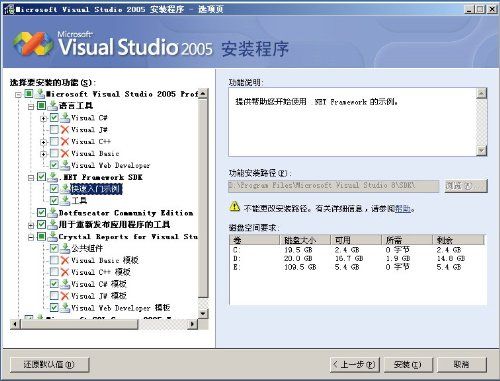This screenshot has height=381, width=500.
Task: Go back with the 上一步 button
Action: (x=355, y=364)
